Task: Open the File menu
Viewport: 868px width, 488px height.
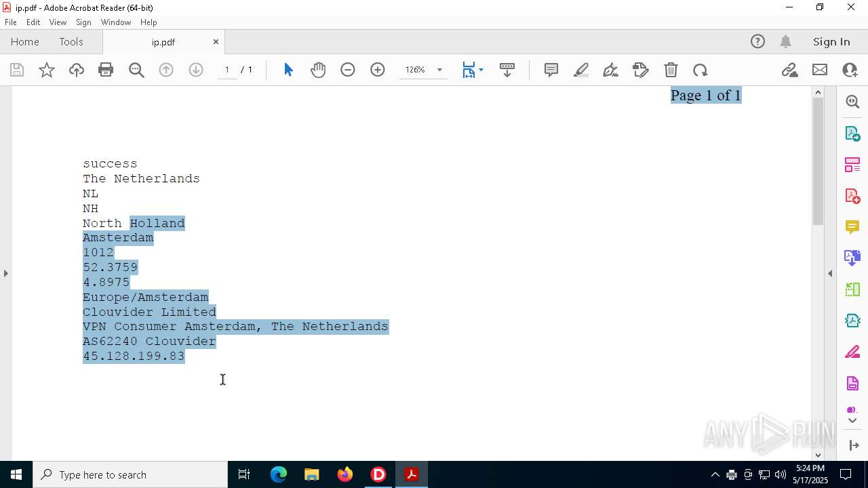Action: [x=11, y=22]
